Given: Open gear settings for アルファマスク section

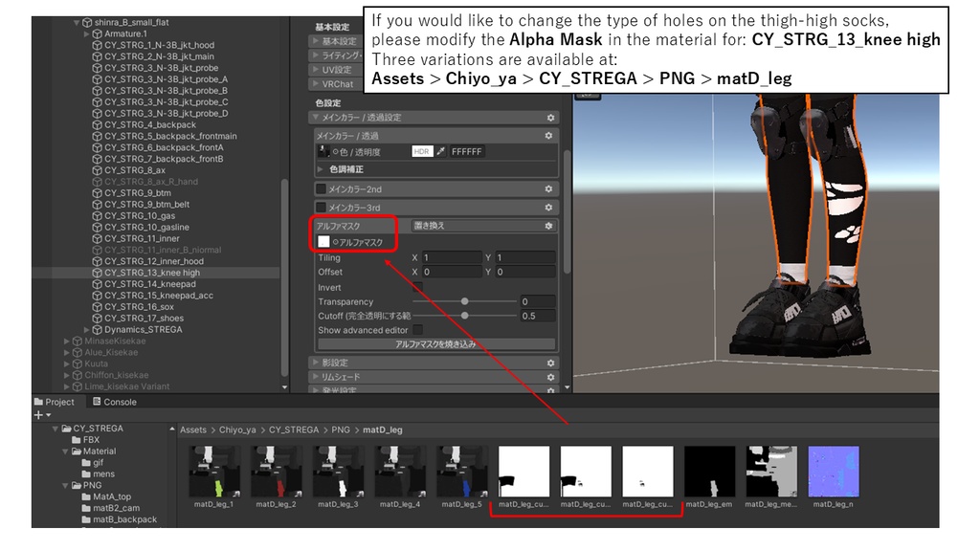Looking at the screenshot, I should click(548, 226).
